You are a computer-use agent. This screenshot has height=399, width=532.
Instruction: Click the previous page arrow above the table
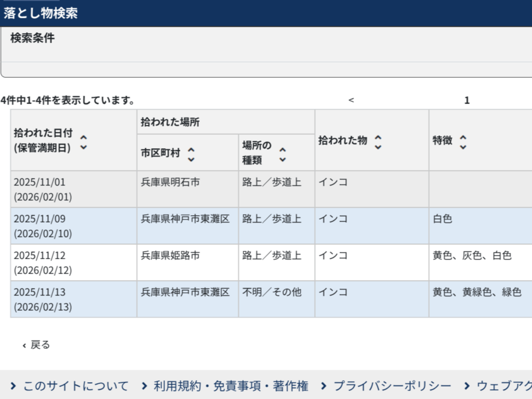352,100
